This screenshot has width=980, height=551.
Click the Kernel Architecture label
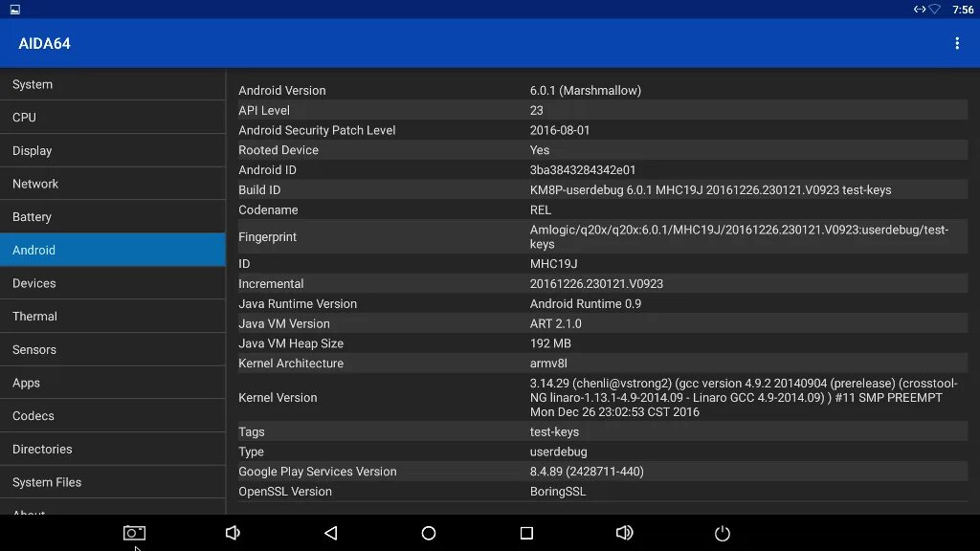pyautogui.click(x=291, y=364)
